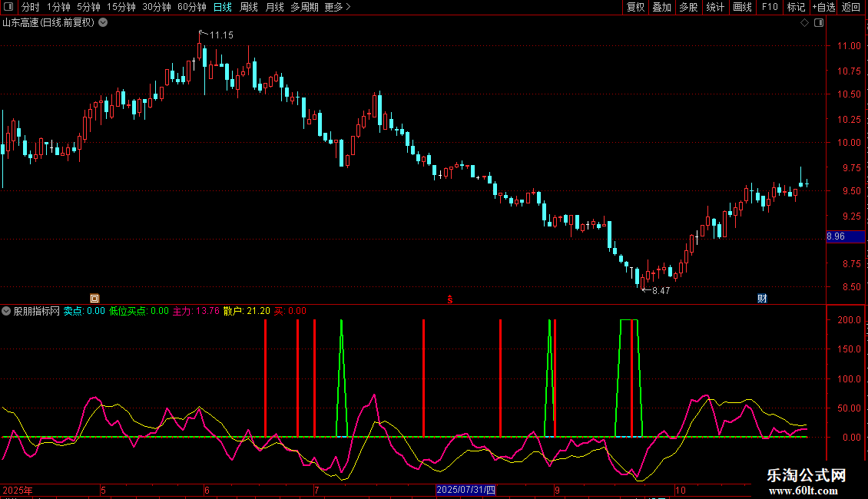
Task: Expand the 山东高速 title dropdown arrow
Action: pos(103,23)
